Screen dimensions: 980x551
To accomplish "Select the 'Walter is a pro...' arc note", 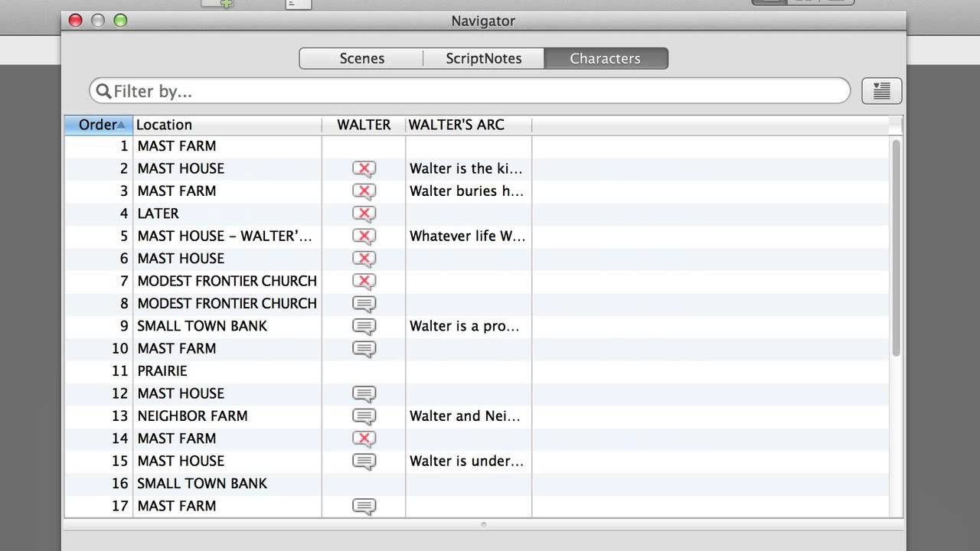I will (x=465, y=326).
